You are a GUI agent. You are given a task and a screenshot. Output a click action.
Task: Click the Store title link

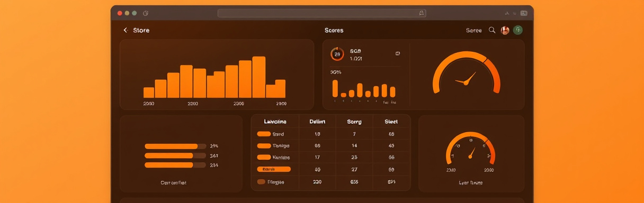[x=141, y=31]
